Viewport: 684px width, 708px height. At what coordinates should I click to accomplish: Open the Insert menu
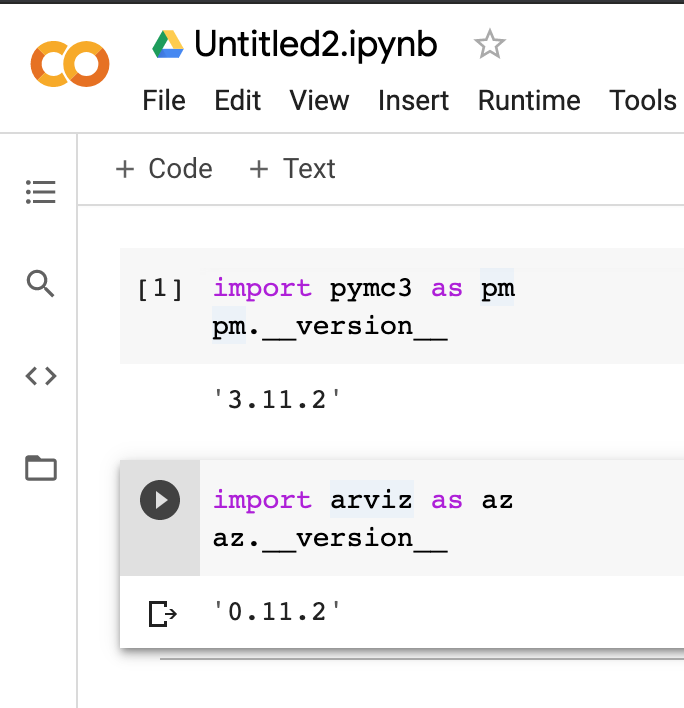click(414, 100)
